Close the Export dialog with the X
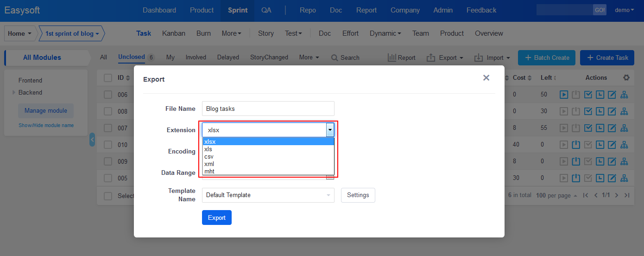The height and width of the screenshot is (256, 644). click(x=486, y=78)
